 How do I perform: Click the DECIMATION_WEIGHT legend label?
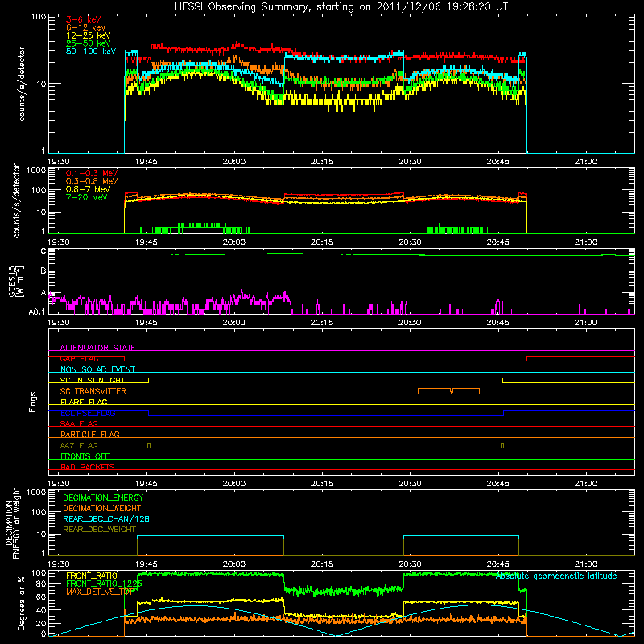(x=102, y=508)
